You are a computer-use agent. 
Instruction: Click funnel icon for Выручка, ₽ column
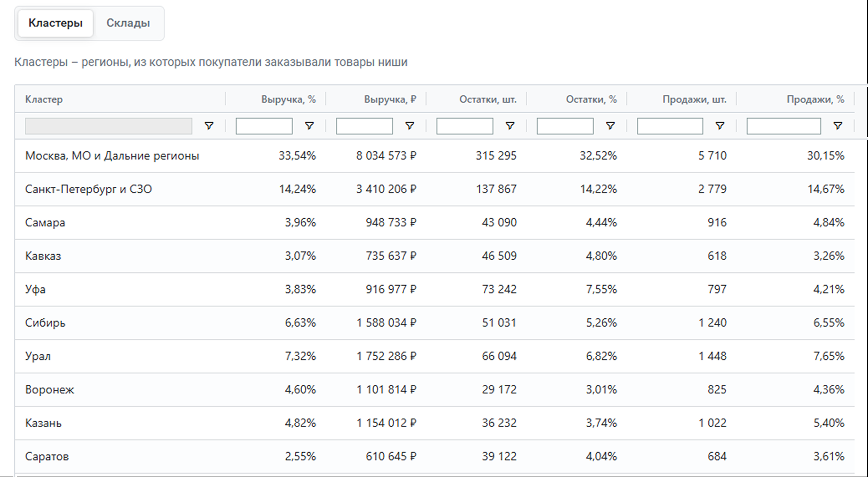[409, 126]
